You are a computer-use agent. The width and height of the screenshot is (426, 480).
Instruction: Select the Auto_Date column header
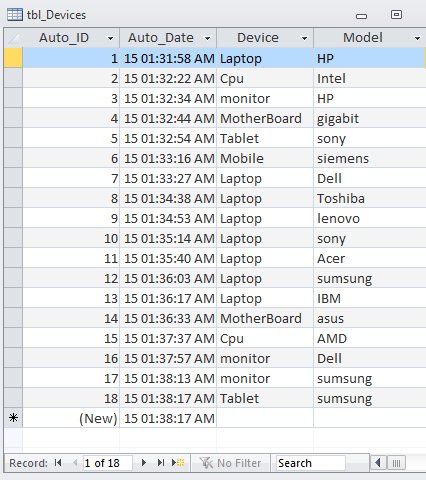point(168,38)
